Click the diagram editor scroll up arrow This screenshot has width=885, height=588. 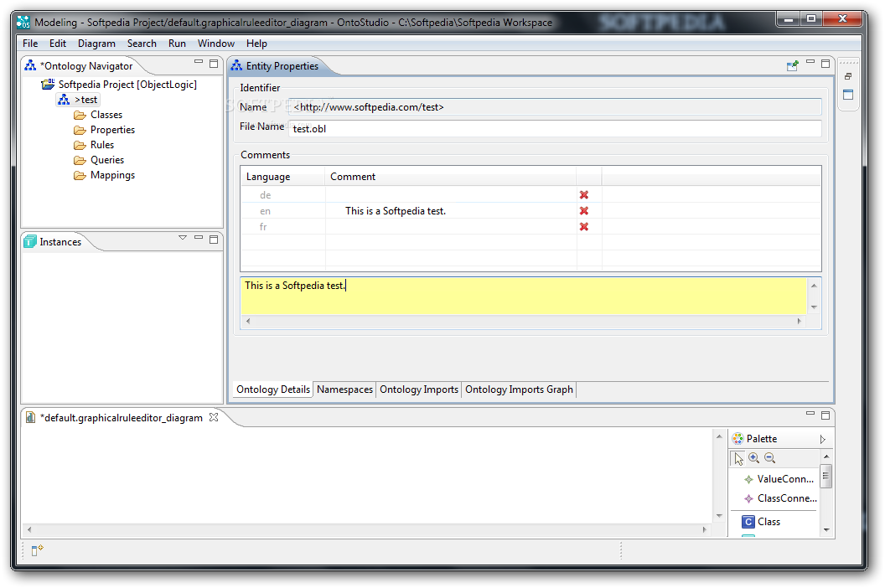(719, 436)
